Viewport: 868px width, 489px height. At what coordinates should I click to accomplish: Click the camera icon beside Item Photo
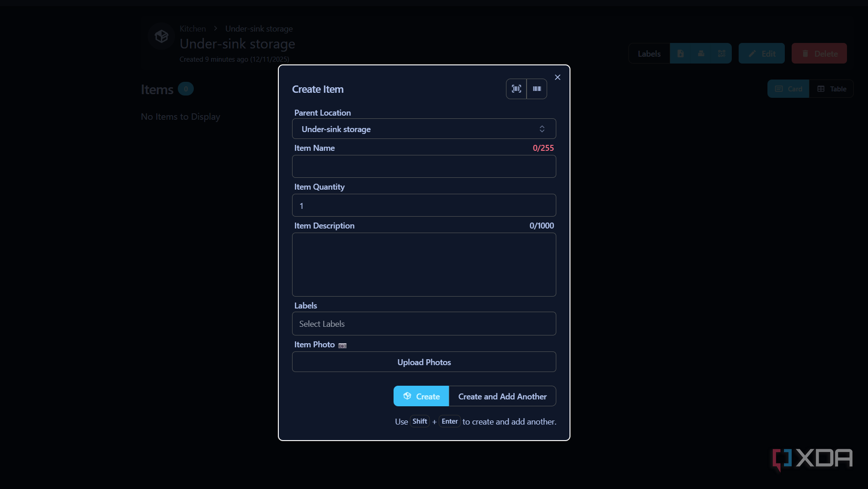(x=342, y=345)
